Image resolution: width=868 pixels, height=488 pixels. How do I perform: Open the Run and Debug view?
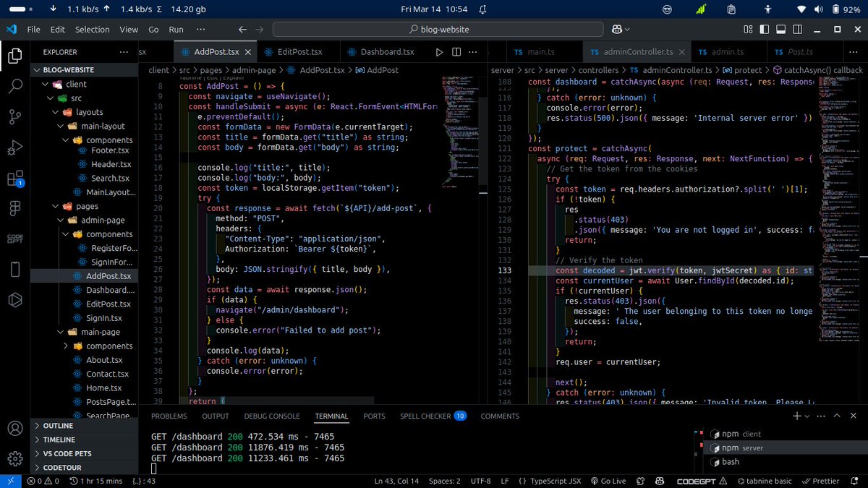click(x=14, y=148)
